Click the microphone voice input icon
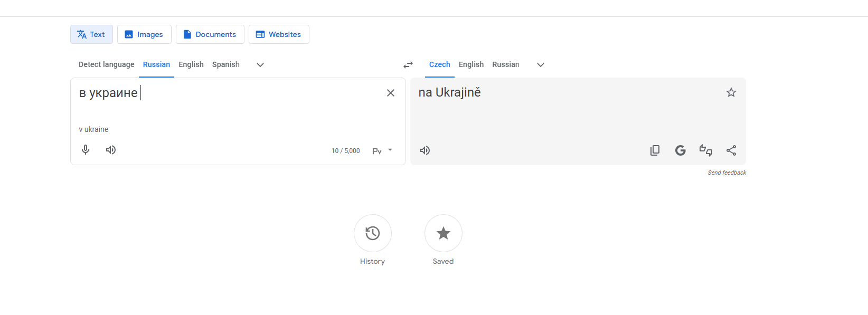Screen dimensions: 868x315 pyautogui.click(x=86, y=150)
